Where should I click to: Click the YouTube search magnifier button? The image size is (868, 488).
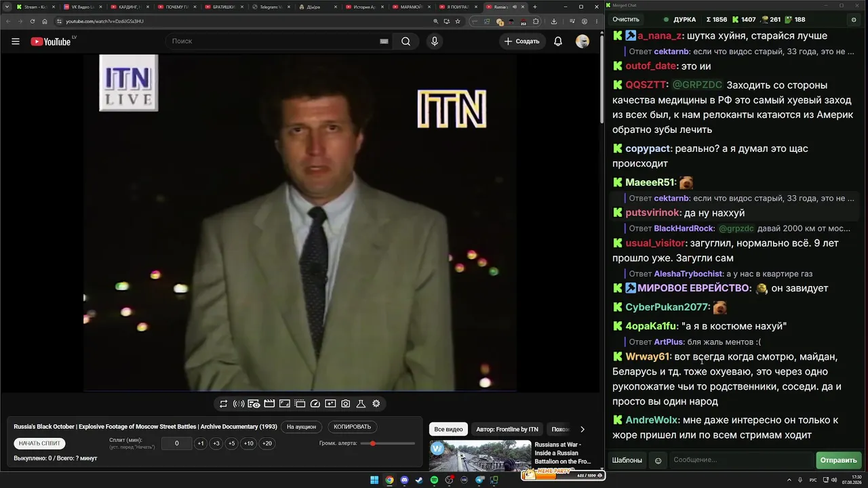coord(406,41)
